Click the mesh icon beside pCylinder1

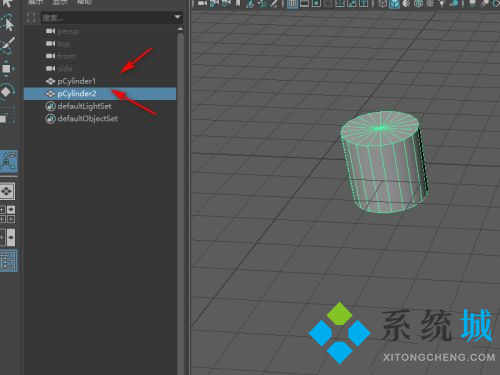50,81
